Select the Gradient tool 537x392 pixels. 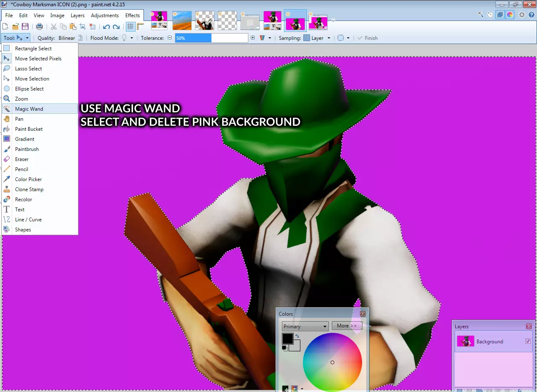pos(40,139)
